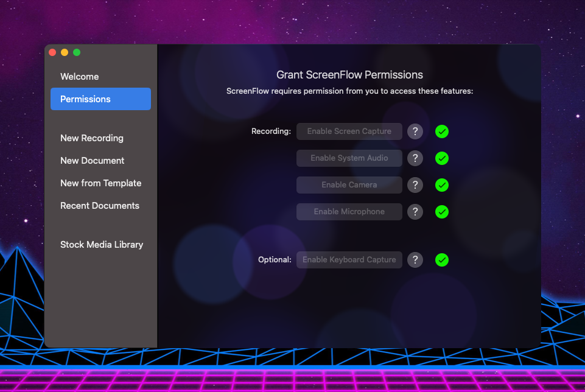This screenshot has height=392, width=585.
Task: Click green checkmark beside Enable Camera
Action: 442,185
